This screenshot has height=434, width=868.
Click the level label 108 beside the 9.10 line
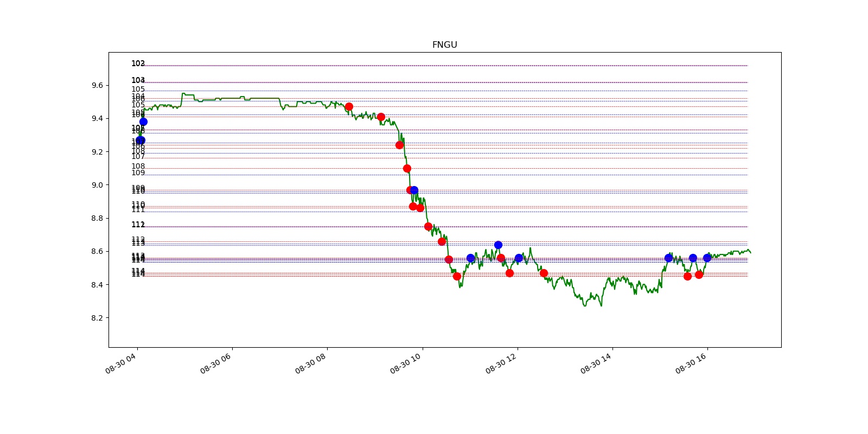pos(138,167)
